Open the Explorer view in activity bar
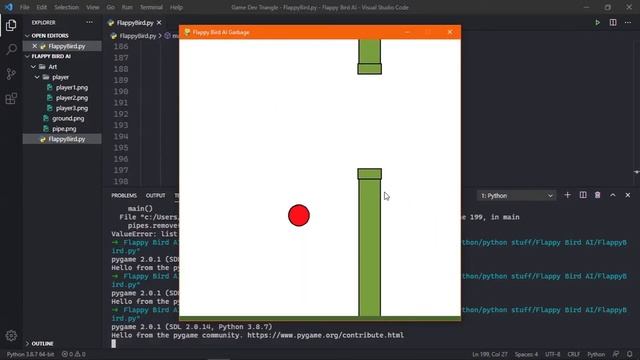The image size is (640, 360). coord(11,25)
